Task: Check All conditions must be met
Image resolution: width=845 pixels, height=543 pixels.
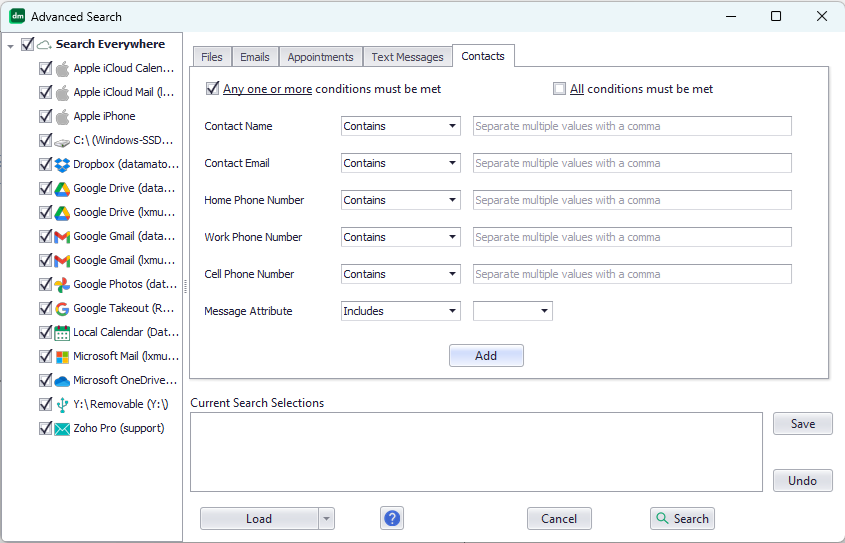Action: (559, 89)
